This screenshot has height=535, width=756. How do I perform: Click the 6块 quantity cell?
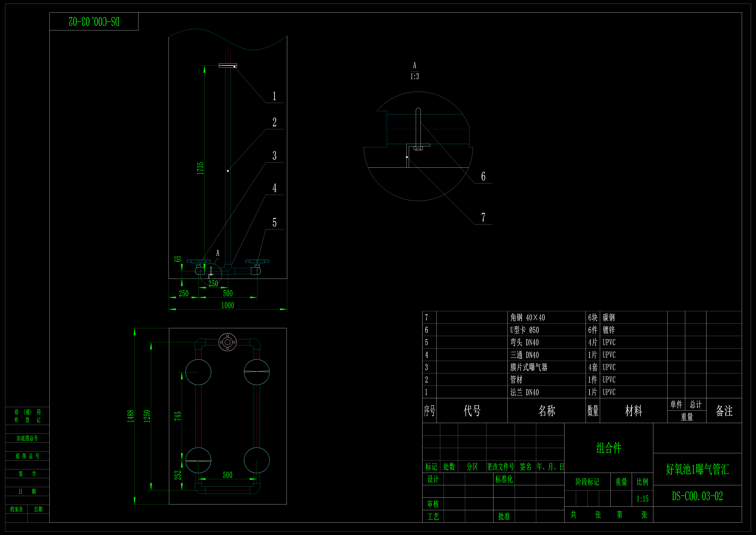pos(593,317)
